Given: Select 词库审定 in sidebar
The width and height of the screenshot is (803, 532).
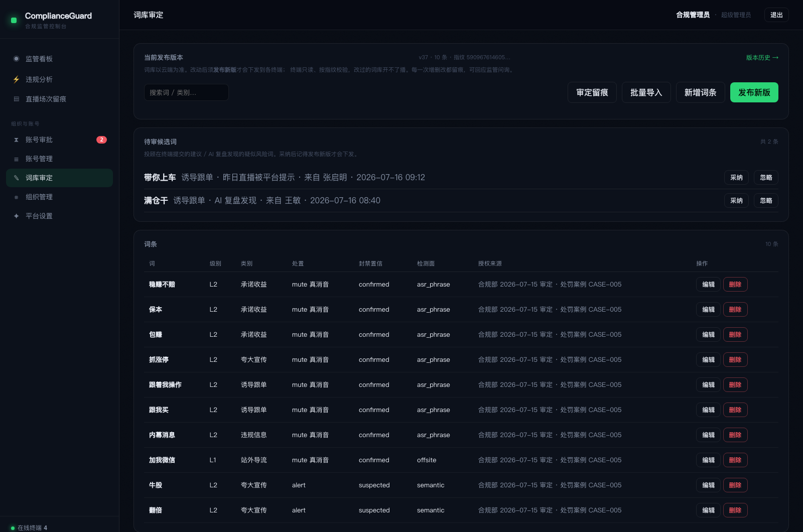Looking at the screenshot, I should (x=59, y=178).
